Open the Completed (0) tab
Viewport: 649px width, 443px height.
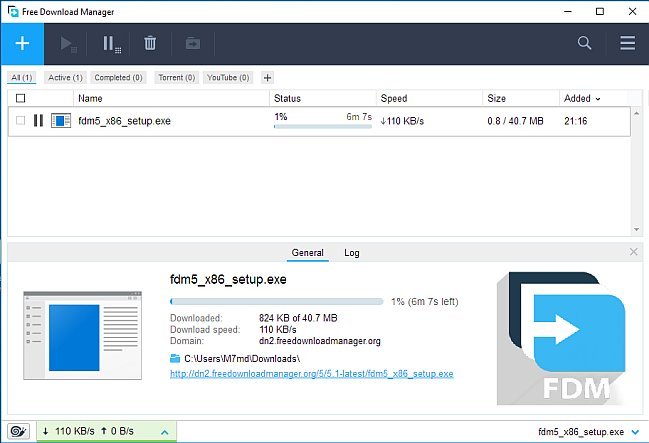point(118,77)
